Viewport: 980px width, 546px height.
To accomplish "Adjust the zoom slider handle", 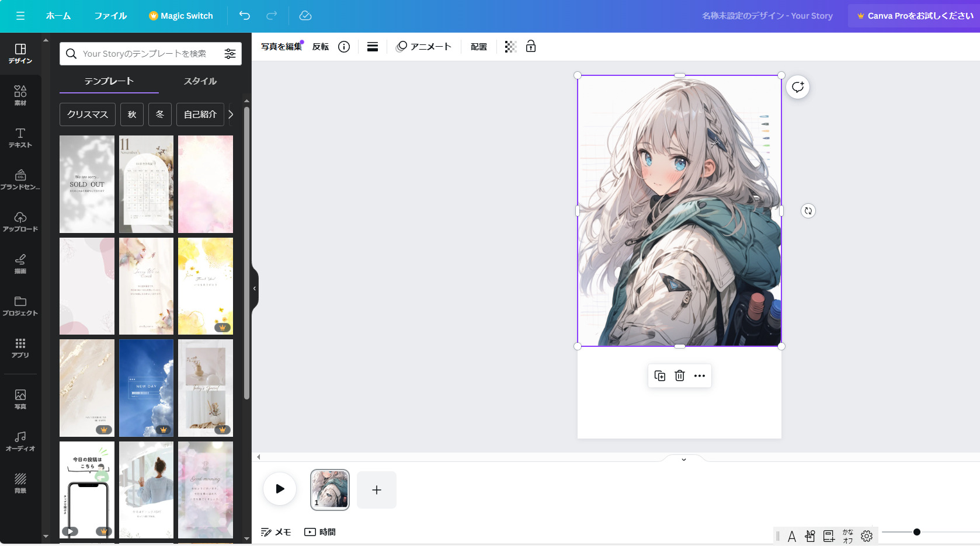I will click(x=917, y=532).
